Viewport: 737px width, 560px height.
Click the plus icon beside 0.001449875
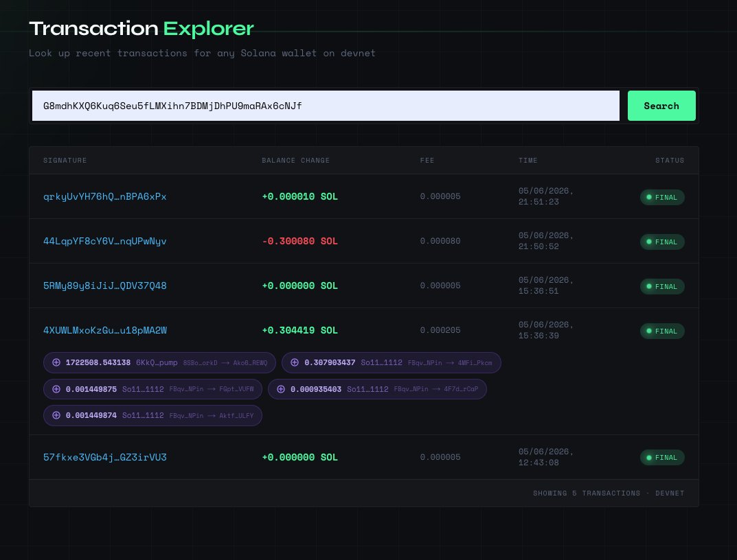56,389
